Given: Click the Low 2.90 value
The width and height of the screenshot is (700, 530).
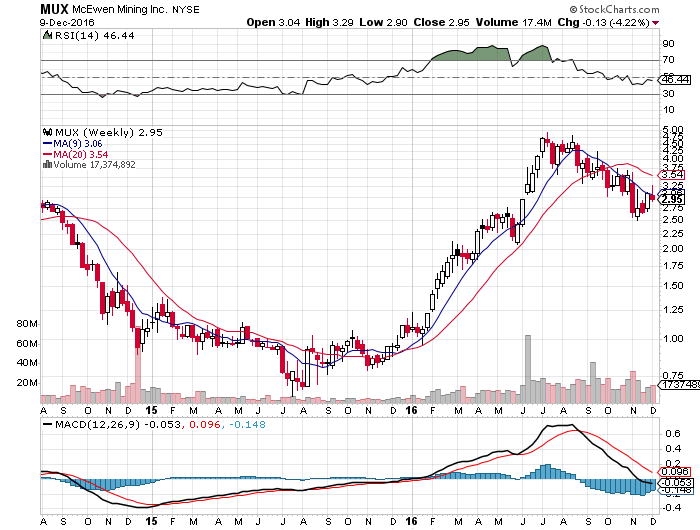Looking at the screenshot, I should point(383,22).
